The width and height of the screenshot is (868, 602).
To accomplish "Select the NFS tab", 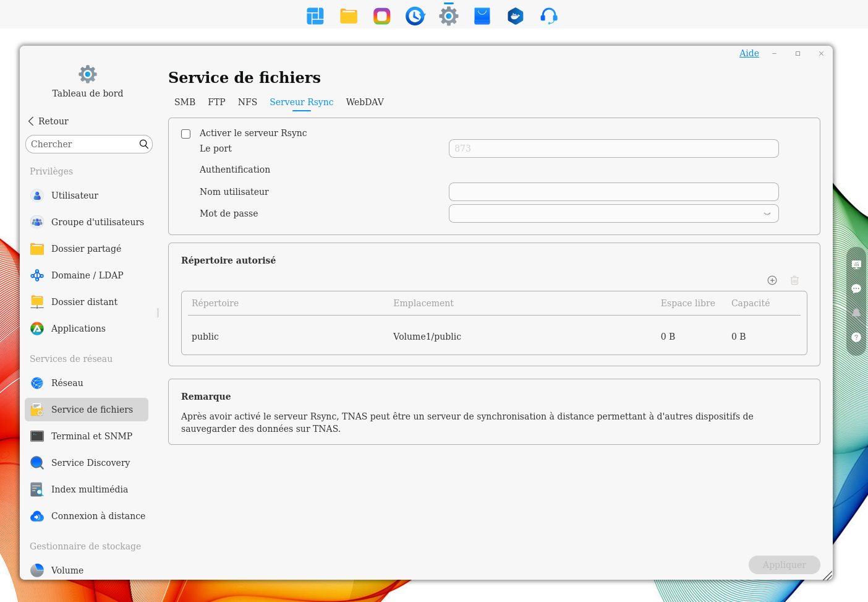I will 247,102.
